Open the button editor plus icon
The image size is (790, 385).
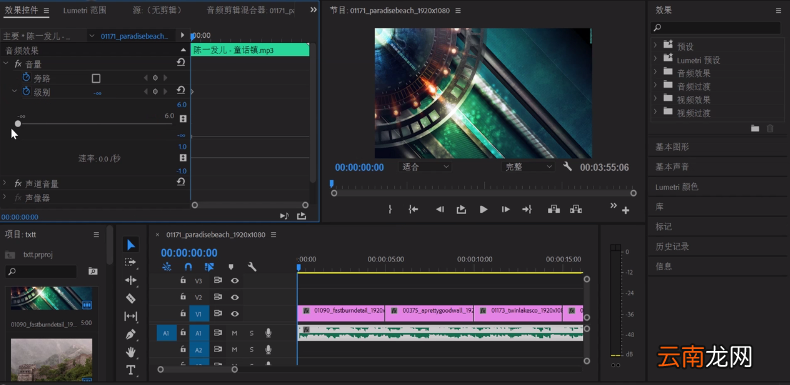(625, 211)
